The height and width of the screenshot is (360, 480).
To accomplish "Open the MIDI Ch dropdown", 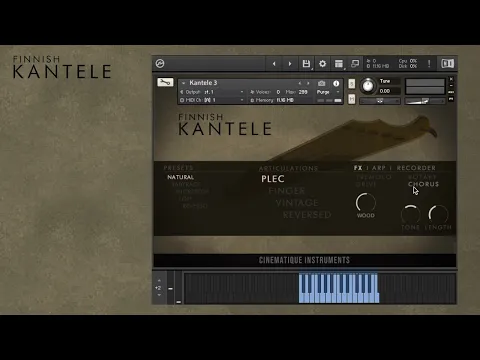I will tap(213, 100).
